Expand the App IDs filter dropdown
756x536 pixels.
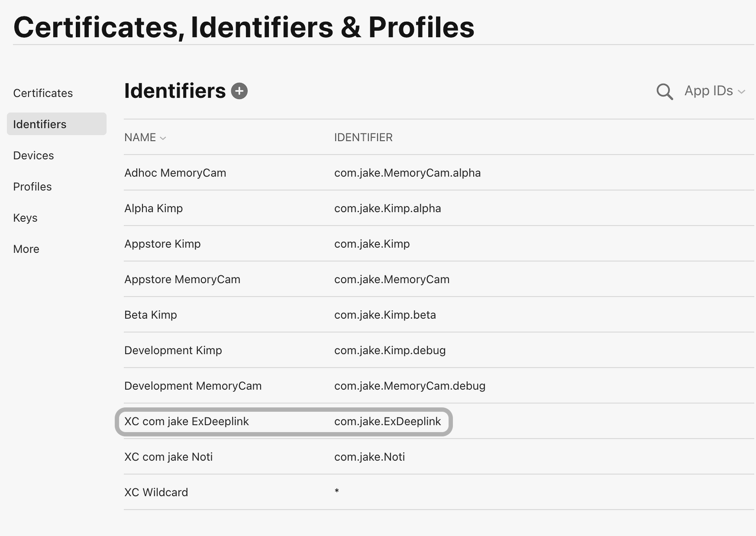coord(714,91)
